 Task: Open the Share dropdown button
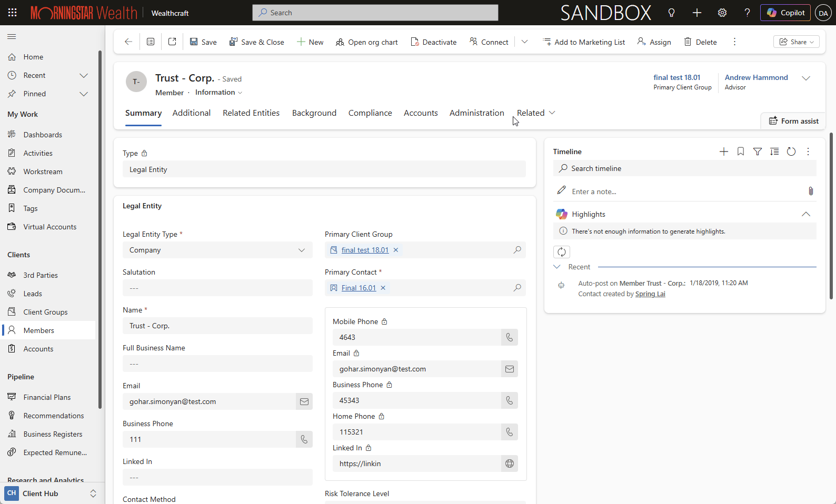click(797, 42)
